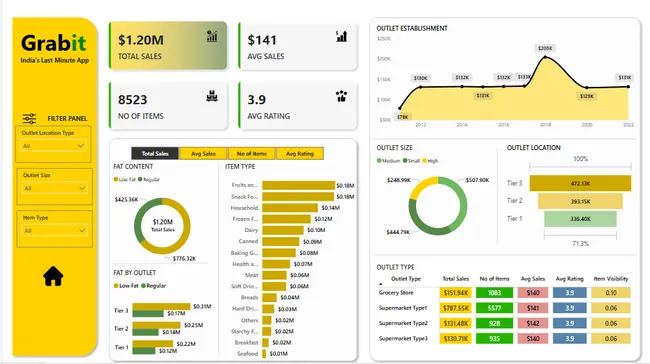Click the bar chart icon on the Total Sales card

(x=212, y=36)
